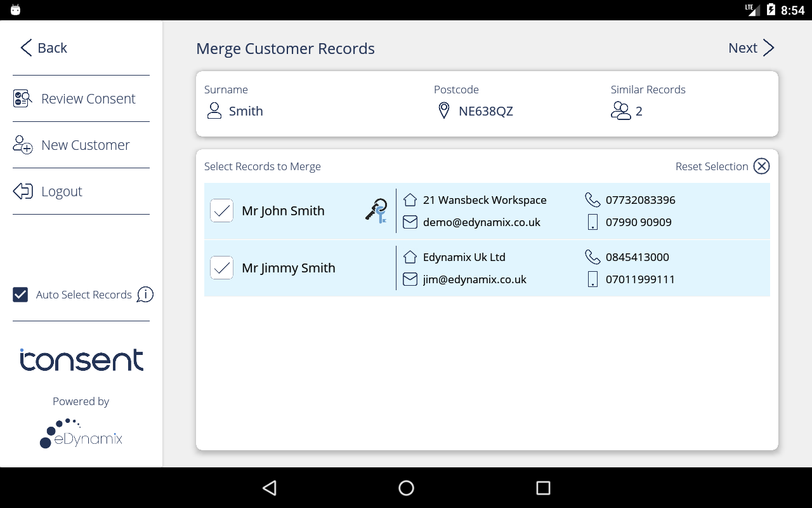Click the Reset Selection text link
Image resolution: width=812 pixels, height=508 pixels.
click(x=711, y=166)
